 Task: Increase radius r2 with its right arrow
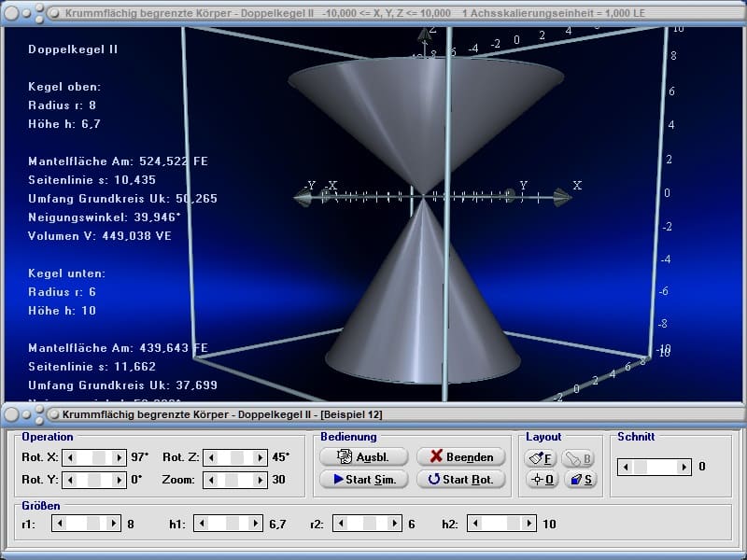394,524
